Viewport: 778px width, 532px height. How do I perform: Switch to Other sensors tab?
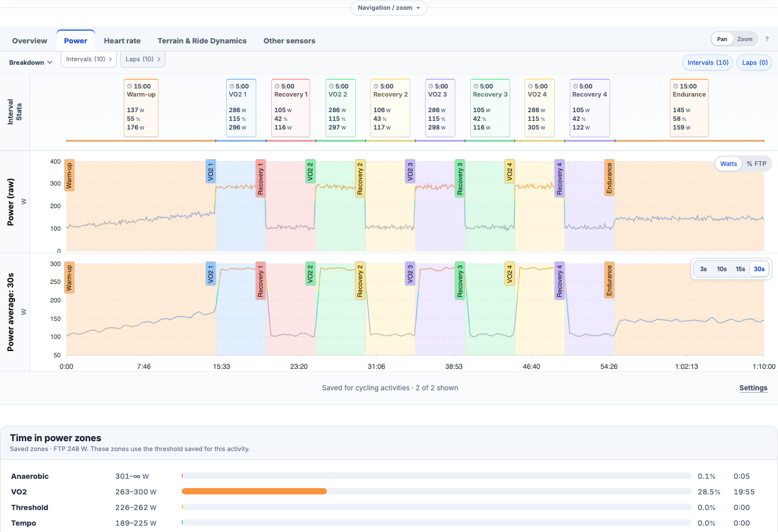click(289, 41)
